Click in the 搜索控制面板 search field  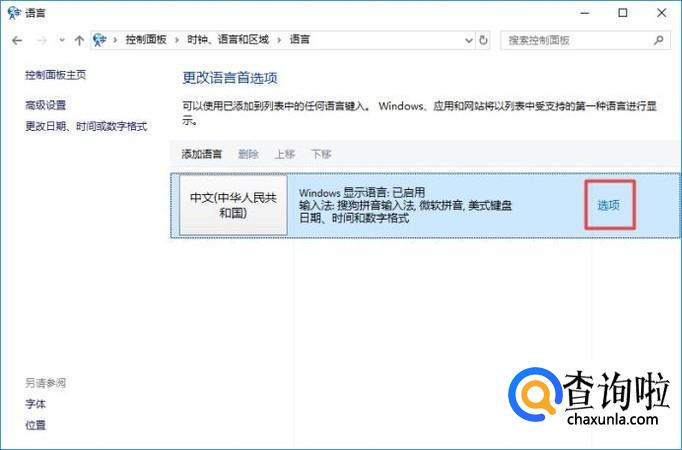(575, 40)
